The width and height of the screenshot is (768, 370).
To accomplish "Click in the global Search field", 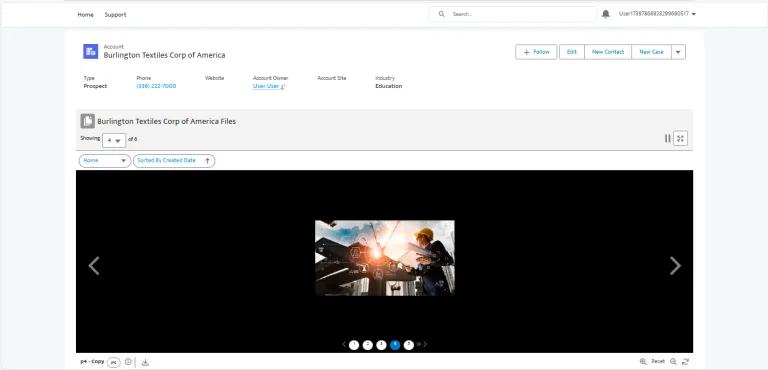I will pyautogui.click(x=513, y=14).
